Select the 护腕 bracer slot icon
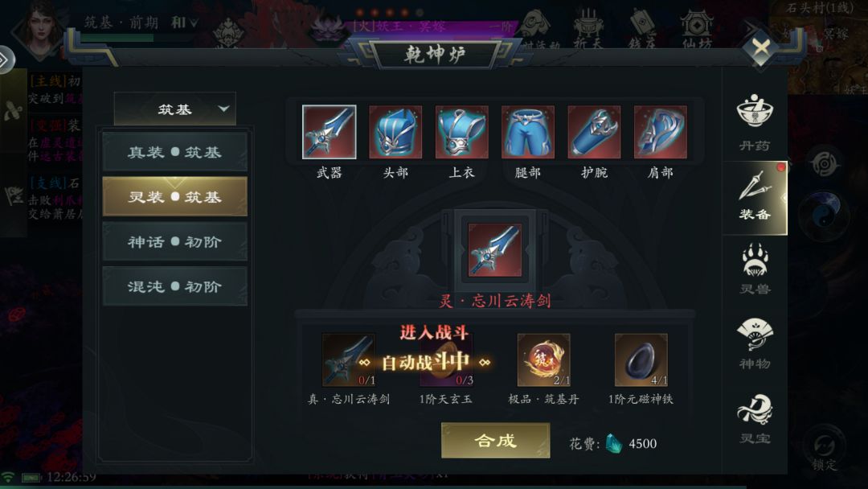Viewport: 868px width, 489px height. [x=594, y=132]
